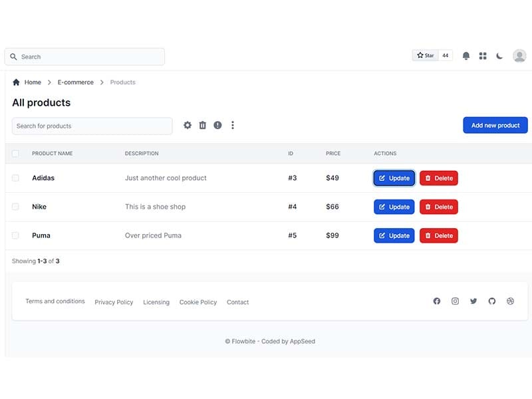
Task: Open the apps grid icon
Action: coord(484,56)
